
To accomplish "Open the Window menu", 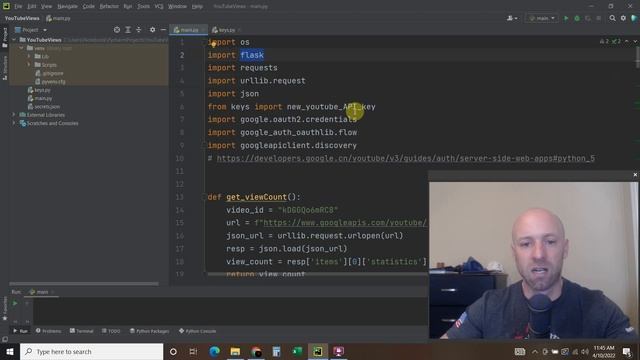I will tap(177, 7).
